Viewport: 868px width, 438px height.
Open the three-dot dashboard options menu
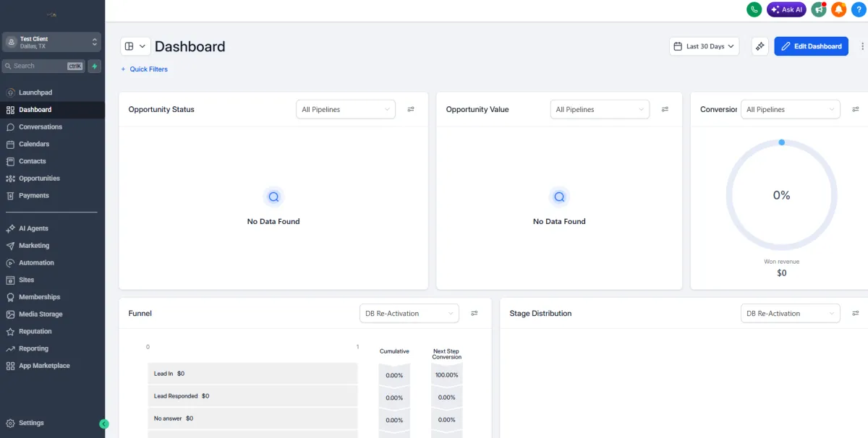(862, 46)
